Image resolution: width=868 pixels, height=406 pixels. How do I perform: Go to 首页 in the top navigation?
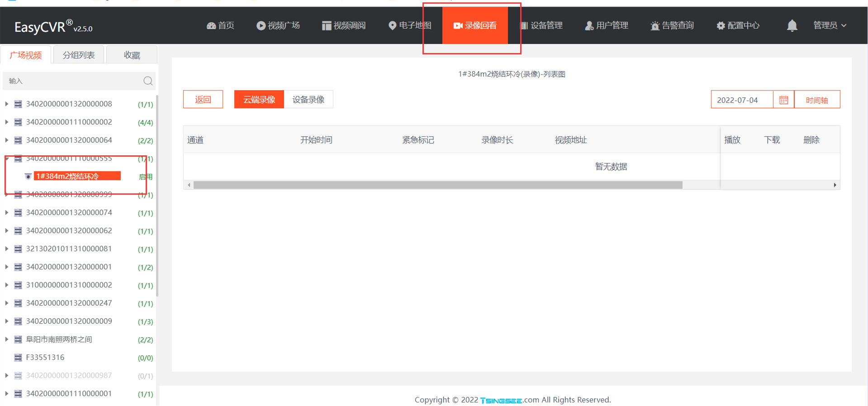(220, 25)
